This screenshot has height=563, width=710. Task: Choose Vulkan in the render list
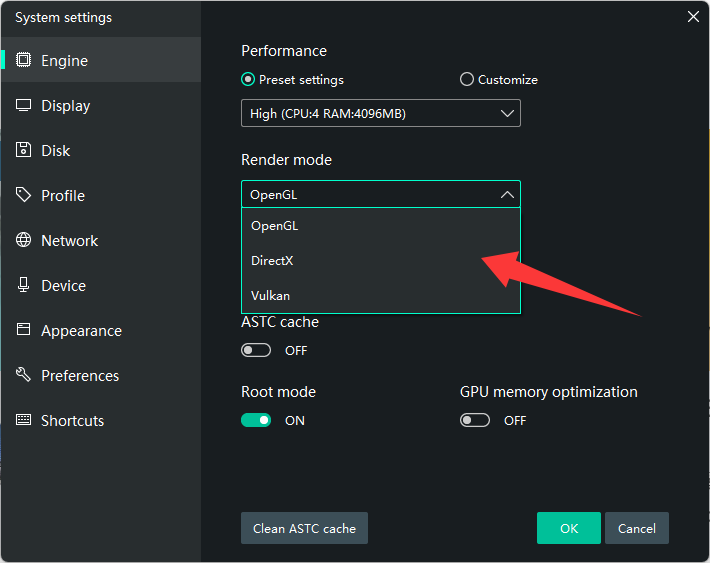point(270,295)
